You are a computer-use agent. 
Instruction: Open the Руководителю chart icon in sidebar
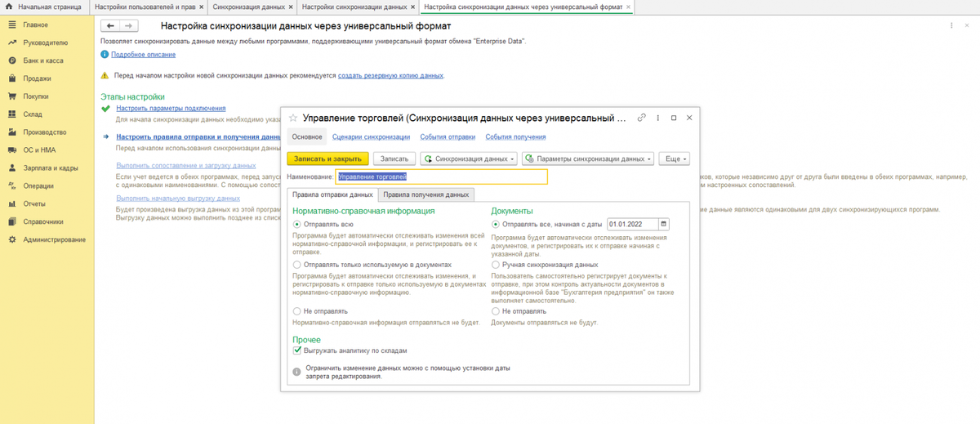[12, 42]
